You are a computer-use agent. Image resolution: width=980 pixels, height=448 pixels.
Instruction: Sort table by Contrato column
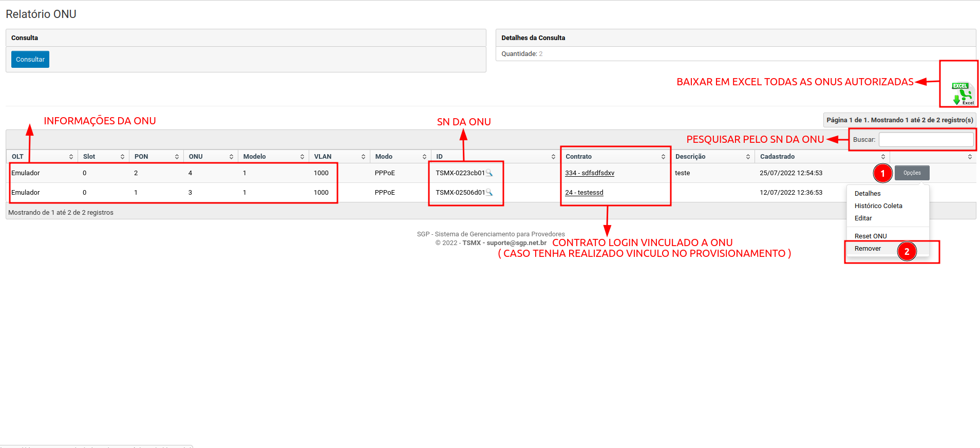(x=614, y=157)
